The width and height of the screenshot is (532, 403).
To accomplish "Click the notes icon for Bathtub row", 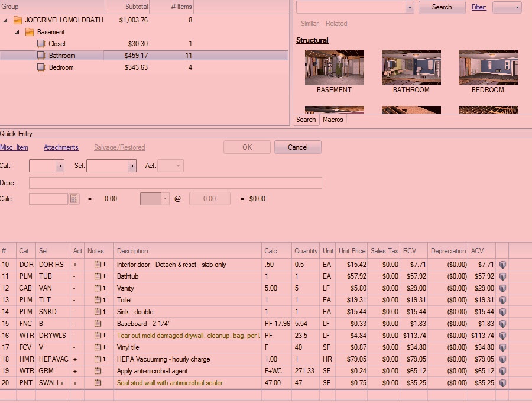I will coord(98,276).
